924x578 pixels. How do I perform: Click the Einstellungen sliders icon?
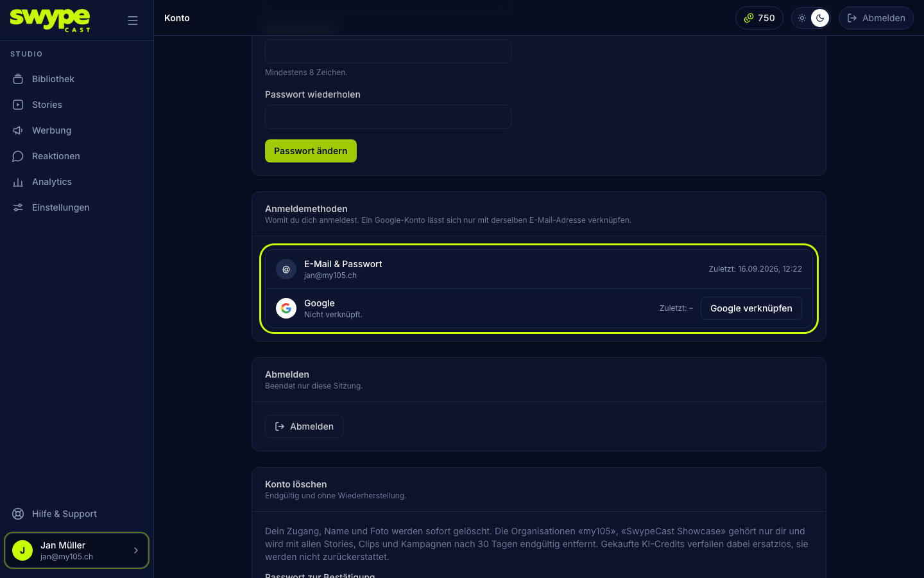tap(18, 207)
